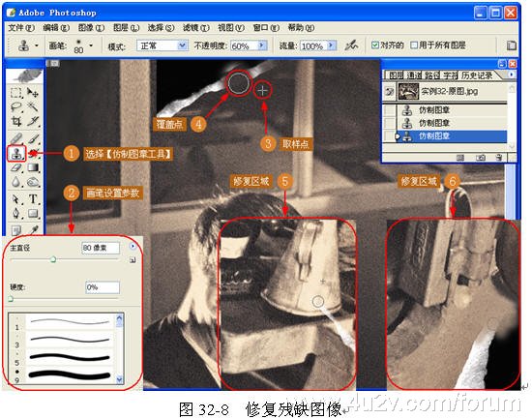The image size is (532, 419).
Task: Select the Clone Stamp tool
Action: point(15,154)
